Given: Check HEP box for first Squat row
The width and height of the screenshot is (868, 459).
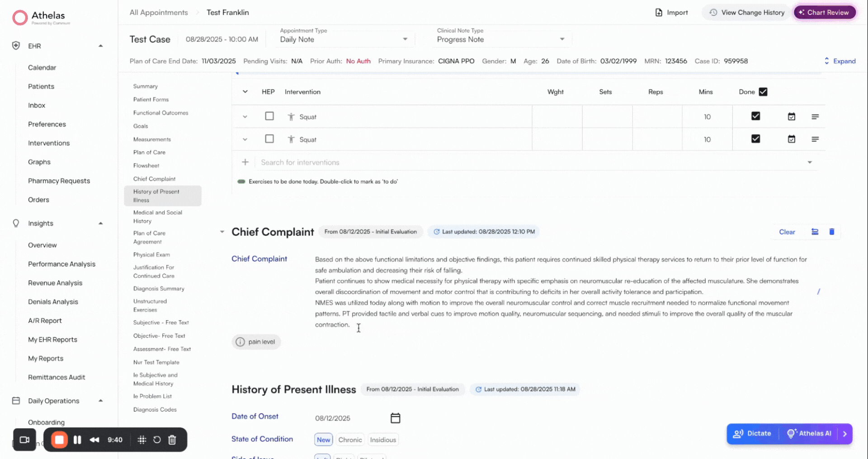Looking at the screenshot, I should (x=269, y=116).
